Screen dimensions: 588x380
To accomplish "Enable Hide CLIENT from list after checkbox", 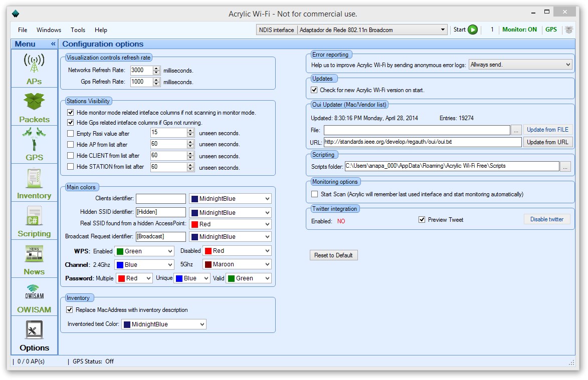I will 71,155.
